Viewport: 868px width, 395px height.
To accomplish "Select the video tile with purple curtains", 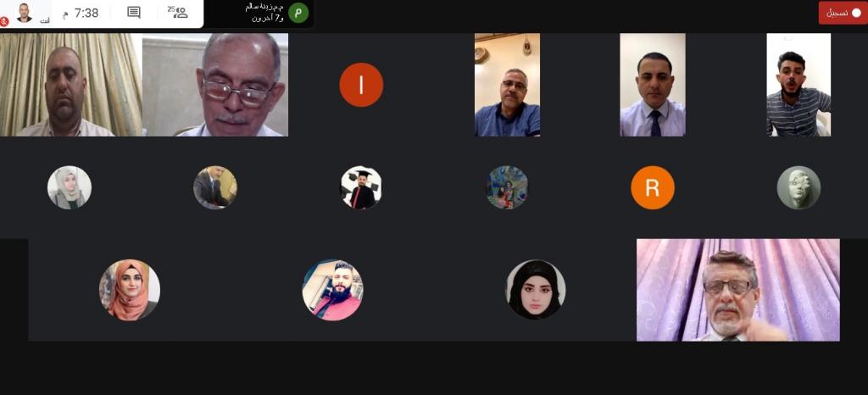I will [x=738, y=290].
